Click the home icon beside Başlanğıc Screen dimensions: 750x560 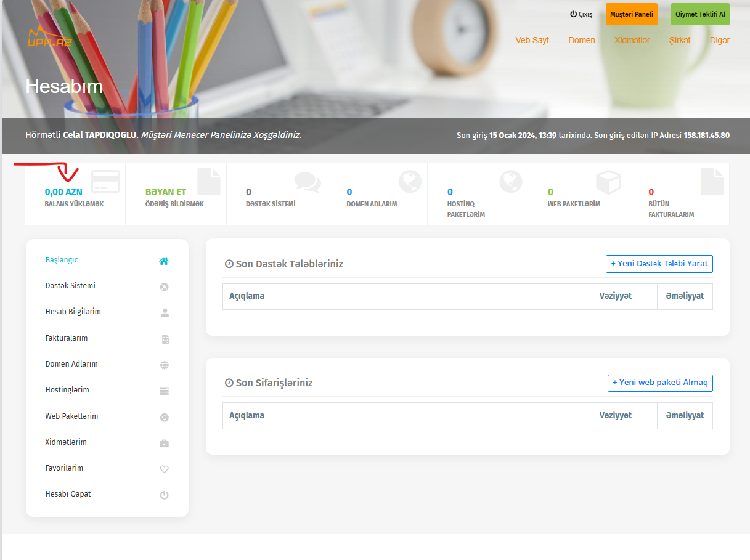(x=164, y=261)
